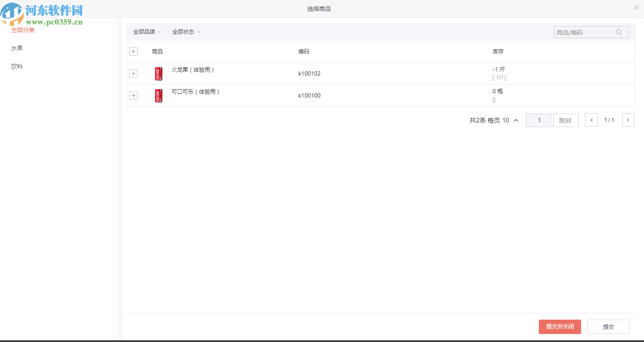
Task: Click code k100102
Action: [310, 73]
